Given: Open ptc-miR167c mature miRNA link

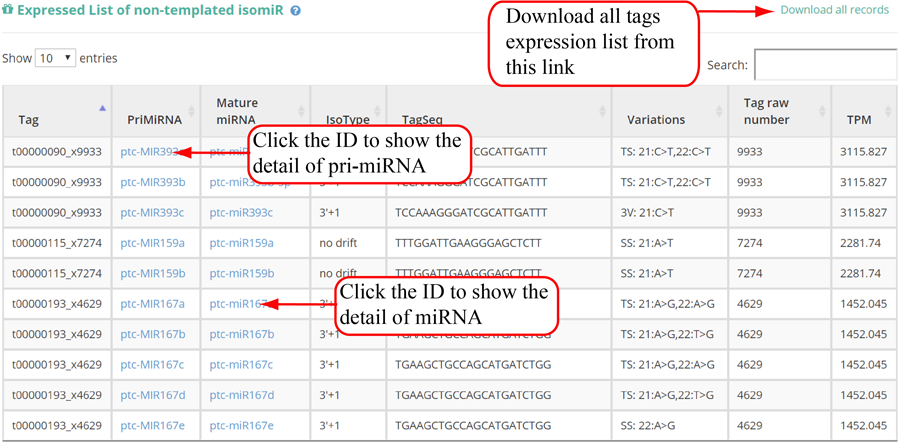Looking at the screenshot, I should click(241, 365).
